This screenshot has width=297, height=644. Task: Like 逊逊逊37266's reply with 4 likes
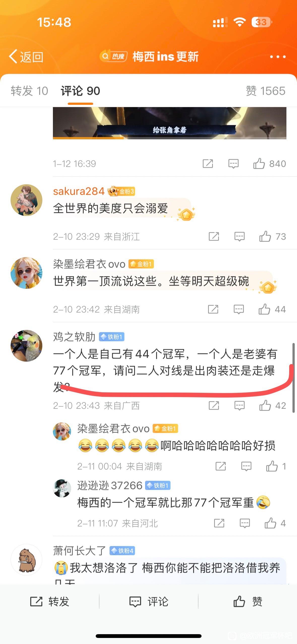(275, 523)
